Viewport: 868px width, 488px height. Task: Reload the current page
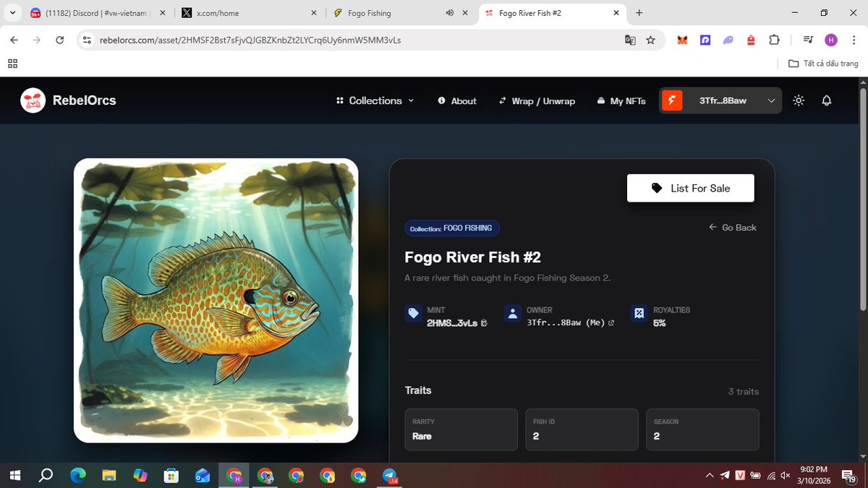pos(60,40)
